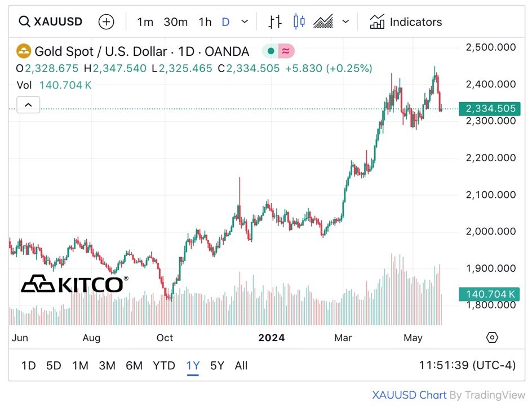Click the 11:51:39 (UTC-4) timezone button

click(x=467, y=365)
